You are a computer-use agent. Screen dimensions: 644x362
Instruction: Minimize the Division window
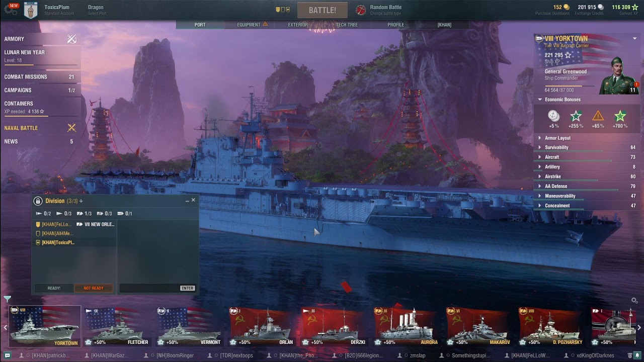click(x=187, y=201)
